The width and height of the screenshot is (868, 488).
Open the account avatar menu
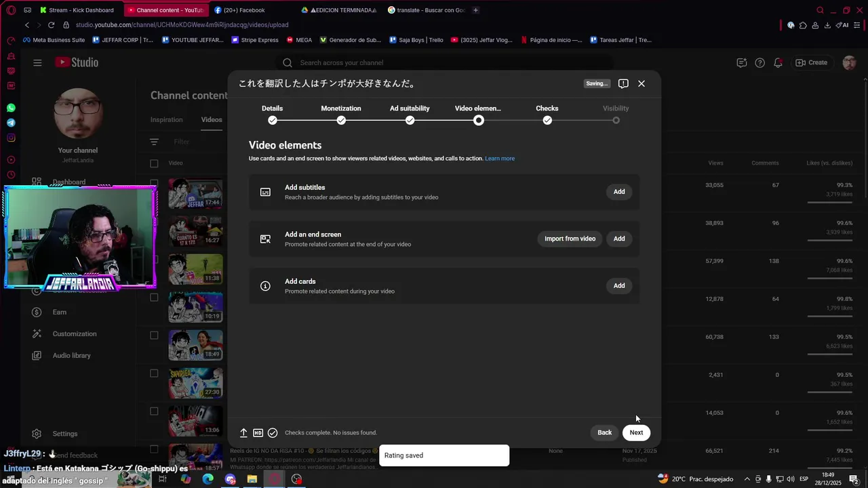(x=849, y=62)
